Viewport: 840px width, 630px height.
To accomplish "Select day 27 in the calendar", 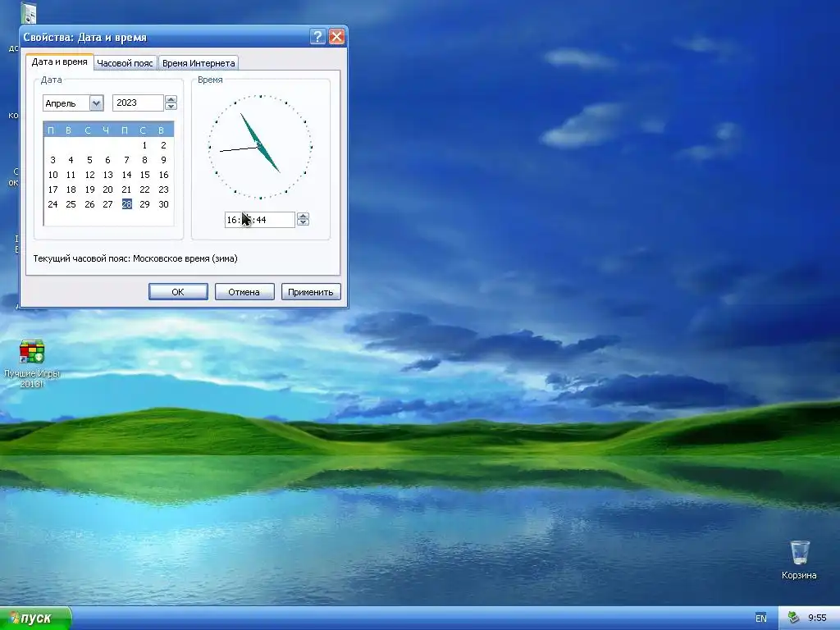I will tap(107, 204).
